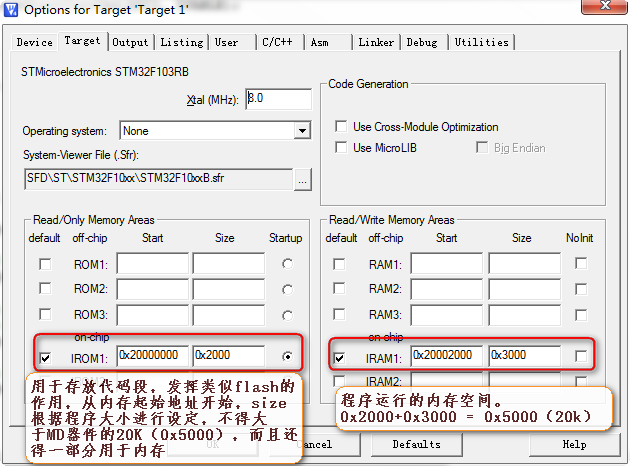Edit the IRAM1 Size value 0x3000
The image size is (630, 466).
click(525, 356)
